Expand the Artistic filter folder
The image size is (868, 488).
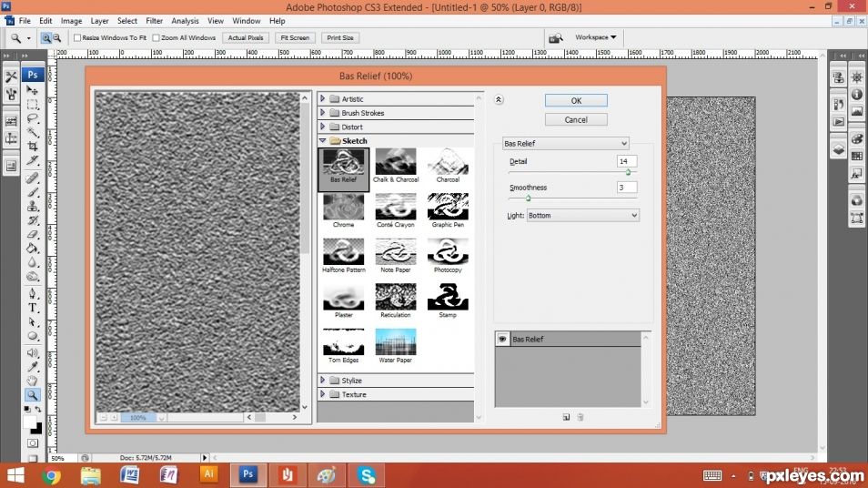(323, 98)
